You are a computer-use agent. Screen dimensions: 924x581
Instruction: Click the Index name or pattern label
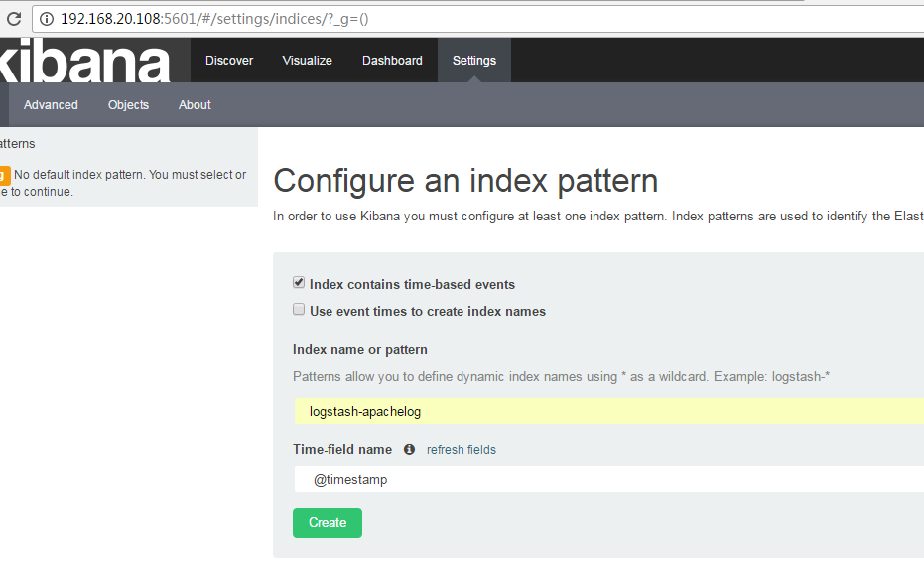(360, 350)
